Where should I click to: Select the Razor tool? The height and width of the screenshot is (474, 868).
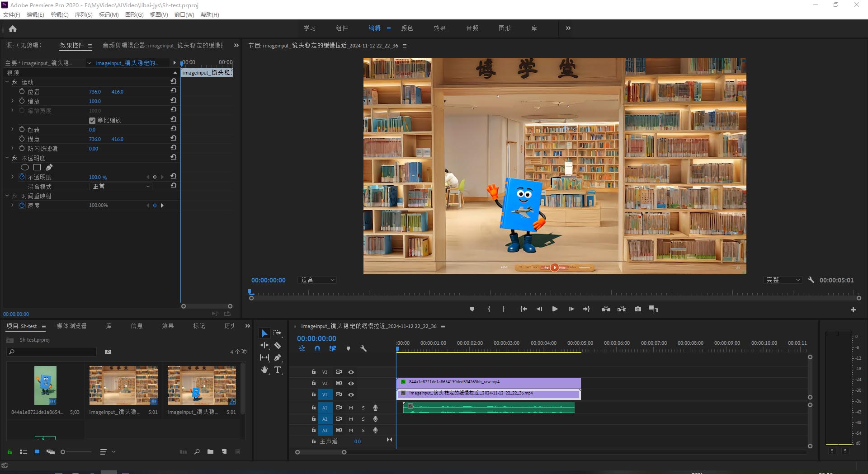click(x=278, y=345)
